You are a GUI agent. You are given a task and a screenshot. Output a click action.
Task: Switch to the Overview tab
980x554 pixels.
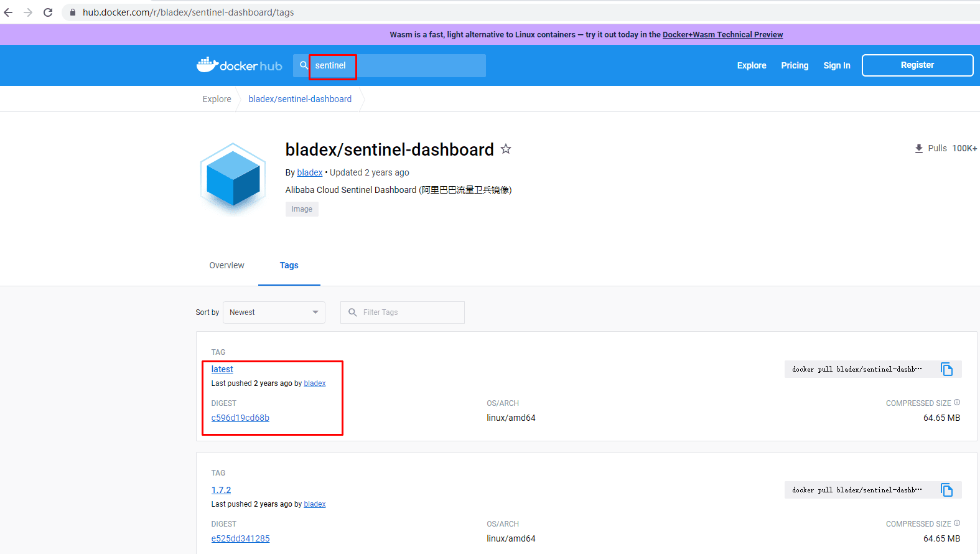point(226,265)
